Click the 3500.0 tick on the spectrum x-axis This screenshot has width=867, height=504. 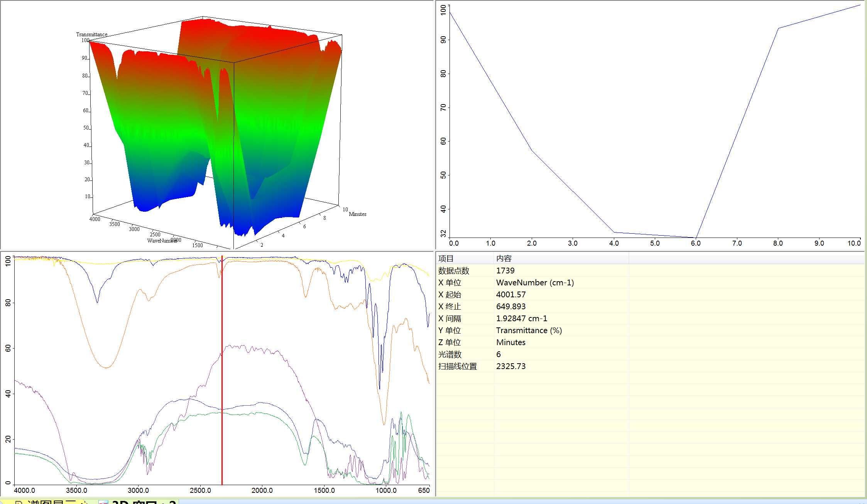point(76,491)
